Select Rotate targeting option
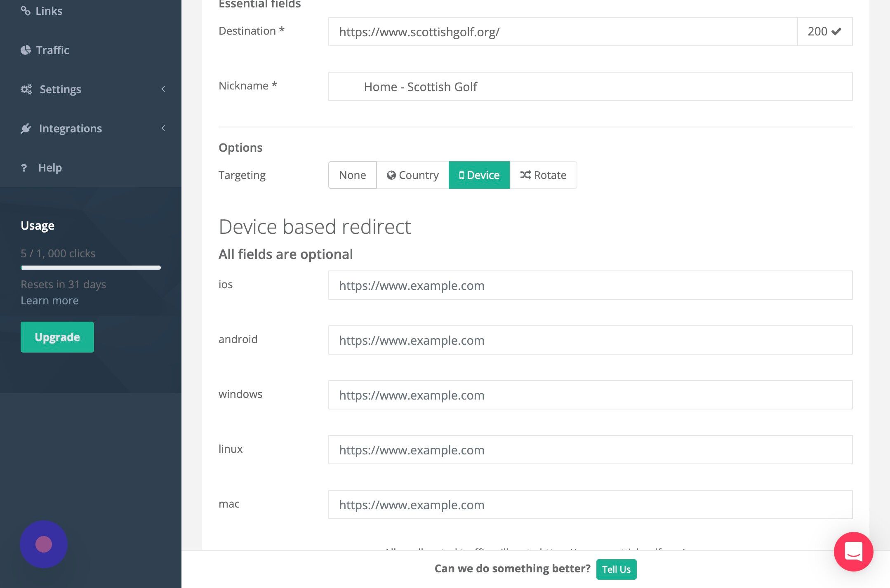 pyautogui.click(x=543, y=175)
